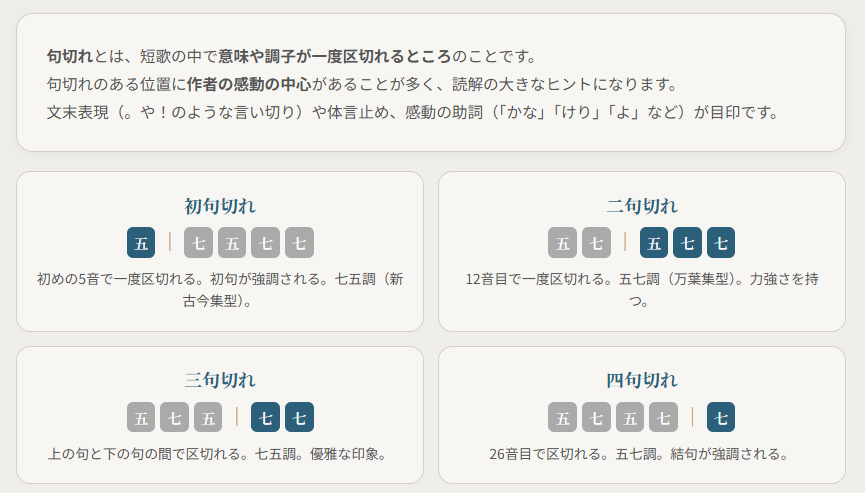Select the gray 七 chip in 二句切れ card
Screen dimensions: 865x493
pyautogui.click(x=596, y=242)
